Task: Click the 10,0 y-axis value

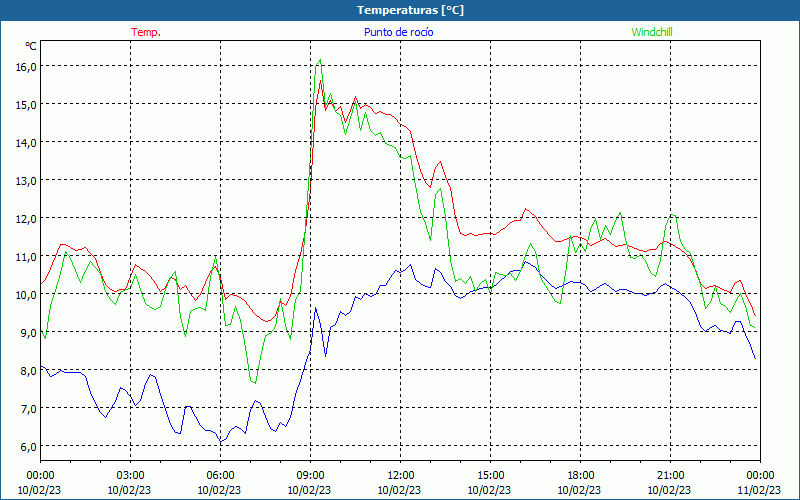Action: 26,295
